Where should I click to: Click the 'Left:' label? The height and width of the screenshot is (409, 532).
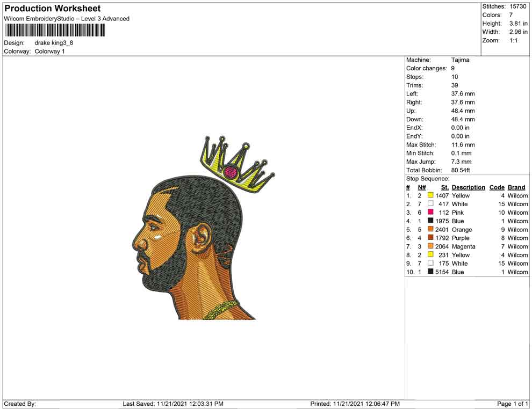point(412,94)
